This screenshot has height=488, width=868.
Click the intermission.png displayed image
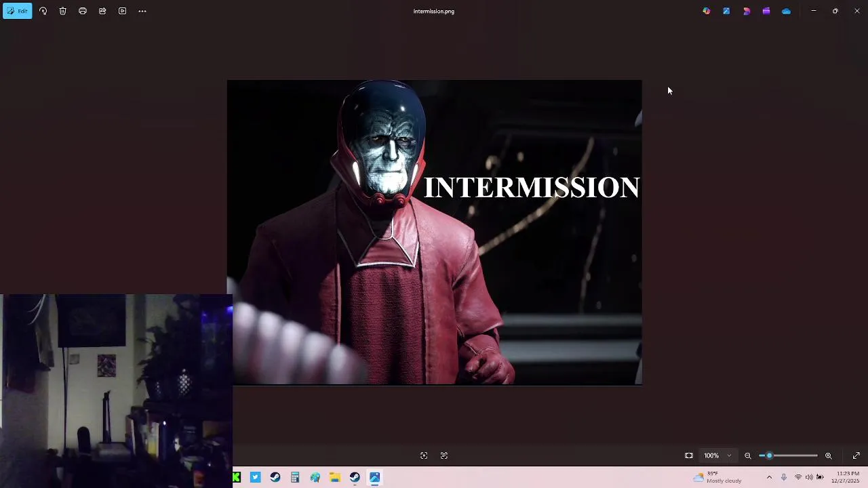coord(434,232)
